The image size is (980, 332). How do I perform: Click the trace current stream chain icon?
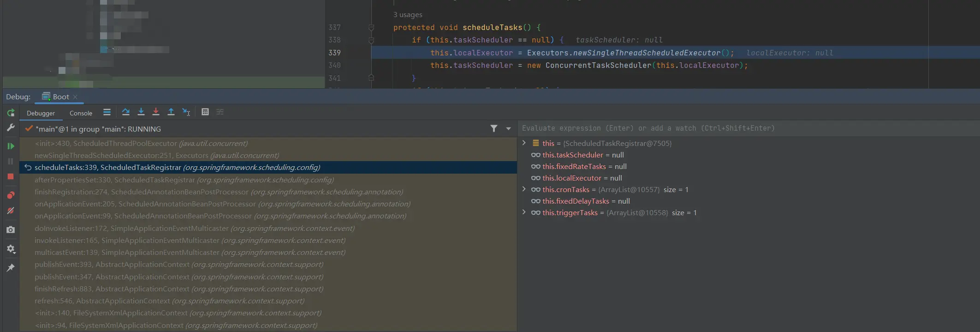tap(220, 112)
